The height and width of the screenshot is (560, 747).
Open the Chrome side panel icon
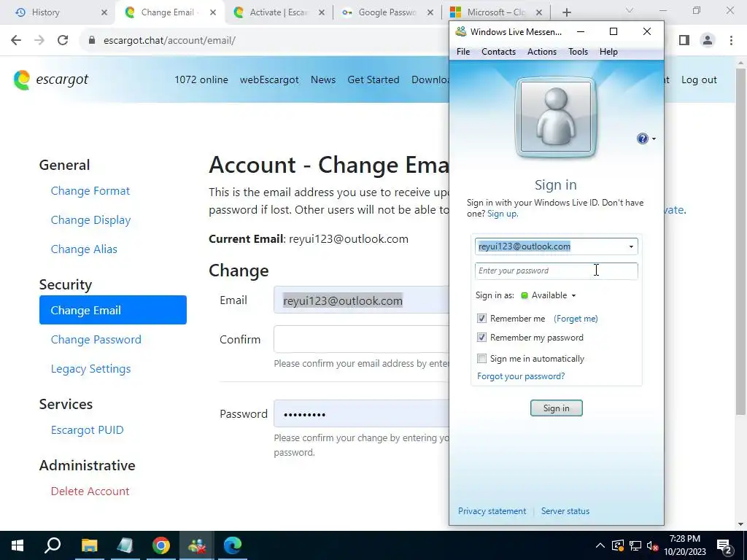(684, 41)
